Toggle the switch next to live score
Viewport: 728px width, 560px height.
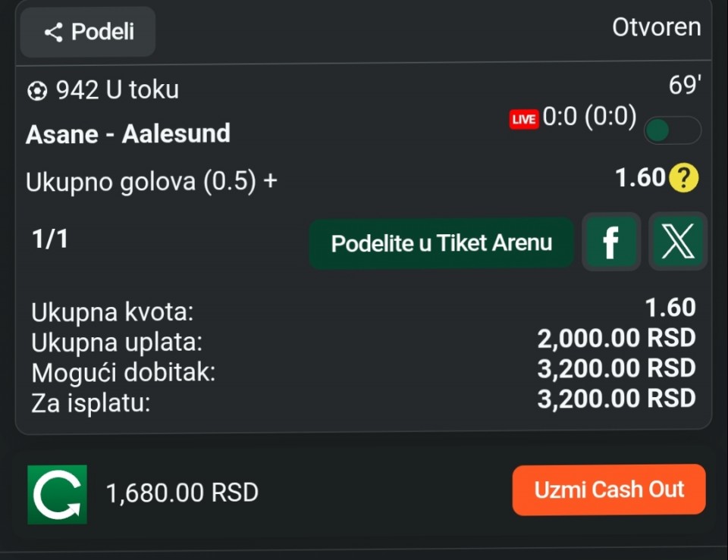[x=672, y=130]
